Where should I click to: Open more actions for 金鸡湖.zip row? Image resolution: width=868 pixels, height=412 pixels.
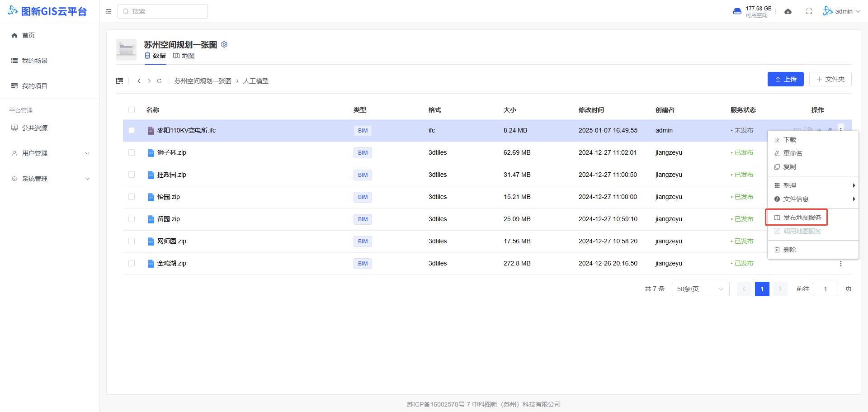click(x=840, y=264)
